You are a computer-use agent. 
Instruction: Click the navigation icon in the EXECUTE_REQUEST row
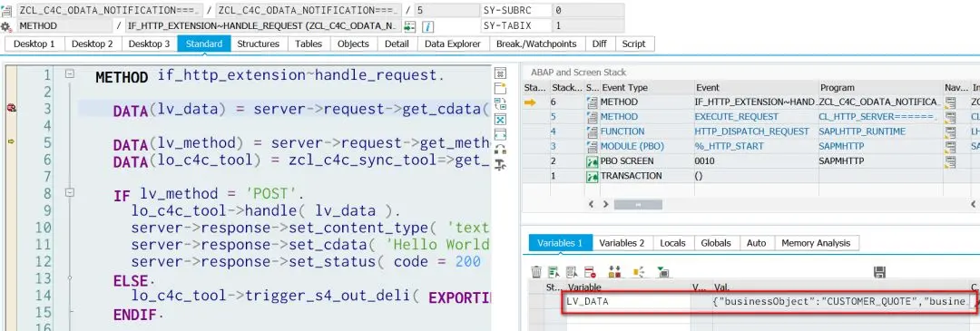[951, 117]
